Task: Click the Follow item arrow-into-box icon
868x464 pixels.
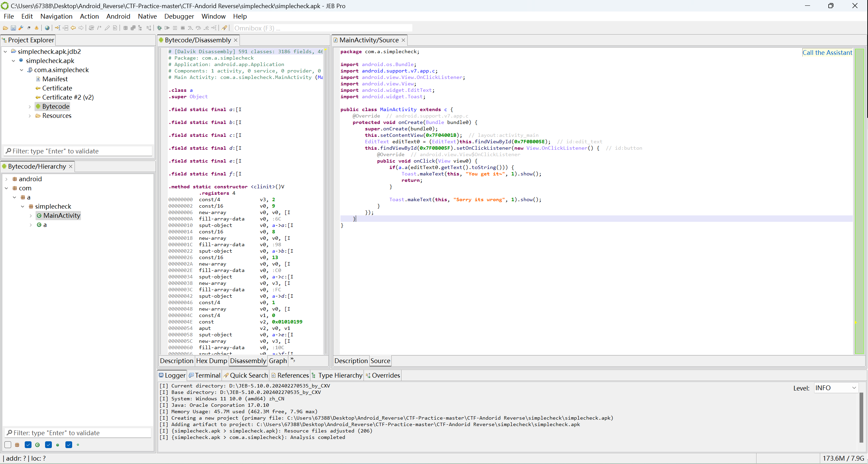Action: coord(65,28)
